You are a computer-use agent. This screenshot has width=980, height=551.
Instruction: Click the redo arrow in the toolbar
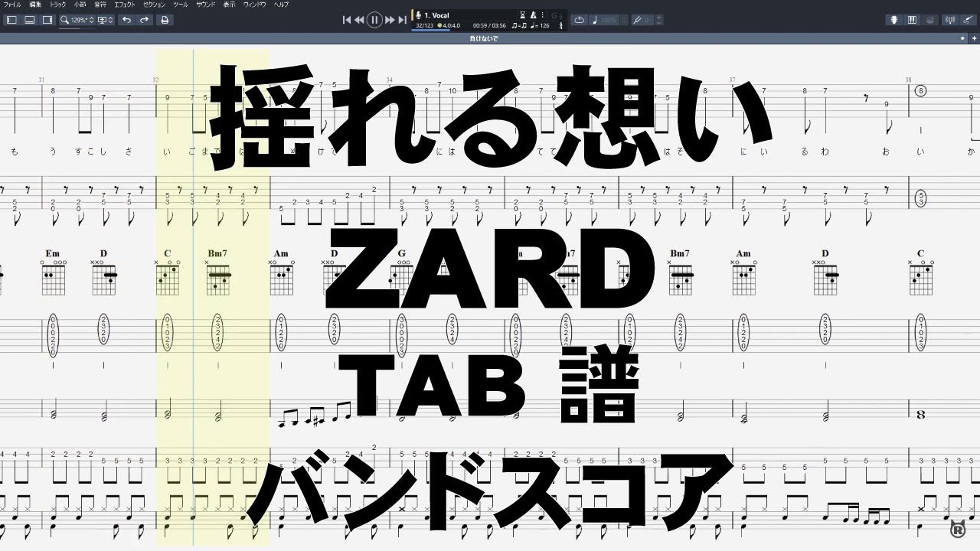pyautogui.click(x=144, y=20)
